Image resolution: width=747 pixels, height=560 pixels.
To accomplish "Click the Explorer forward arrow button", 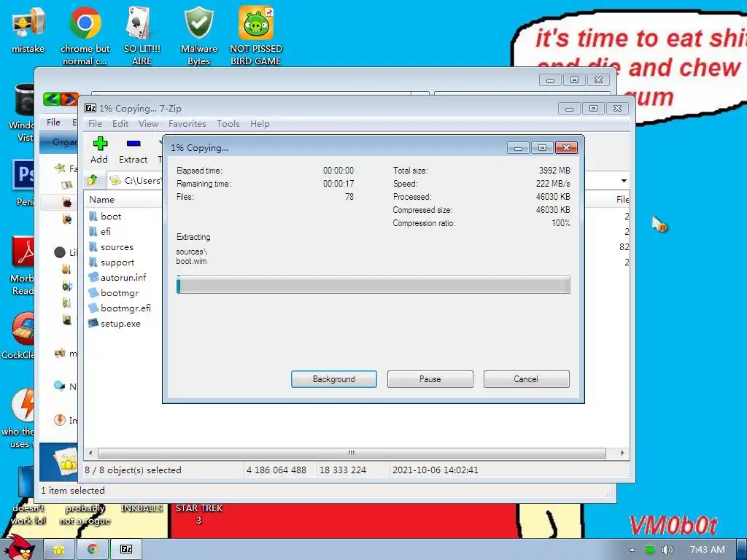I will (69, 99).
